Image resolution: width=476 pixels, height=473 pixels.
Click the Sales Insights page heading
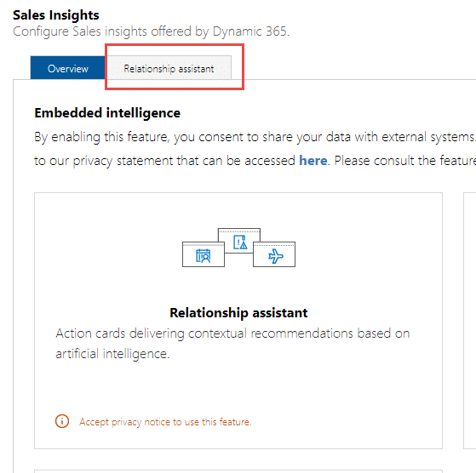[x=56, y=15]
